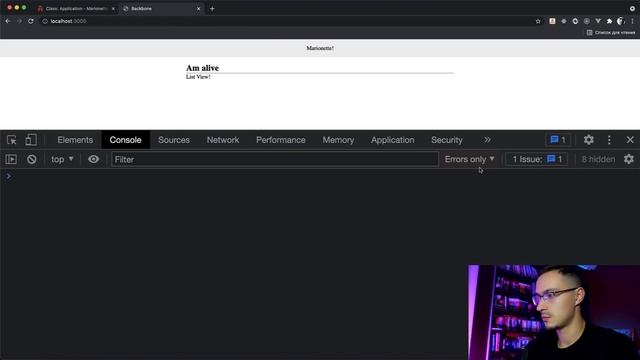Open the issues counter badge in tab bar
640x360 pixels.
(x=558, y=140)
